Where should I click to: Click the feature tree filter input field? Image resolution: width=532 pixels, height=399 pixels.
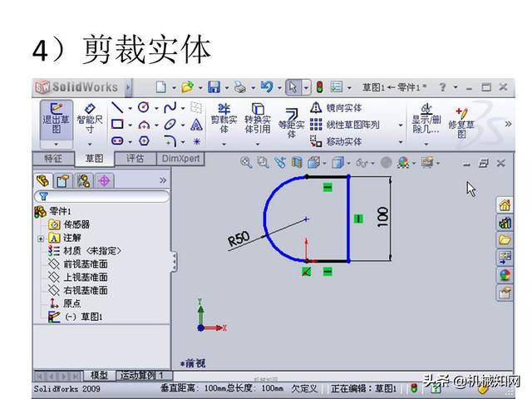pos(103,196)
